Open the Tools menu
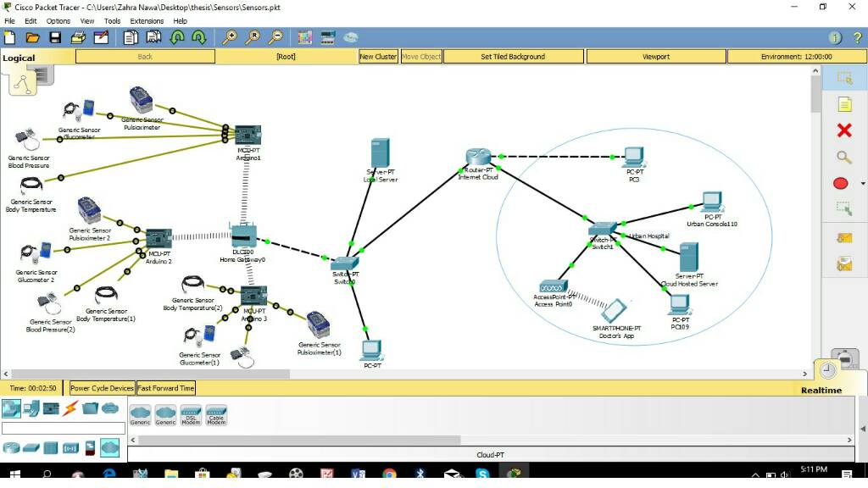The height and width of the screenshot is (488, 868). tap(112, 21)
